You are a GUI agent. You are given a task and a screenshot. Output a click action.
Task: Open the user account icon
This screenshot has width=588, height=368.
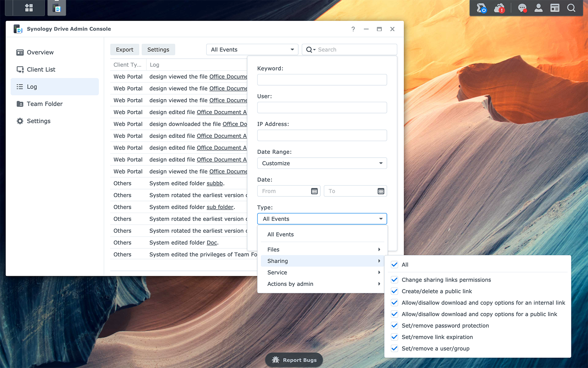tap(538, 8)
